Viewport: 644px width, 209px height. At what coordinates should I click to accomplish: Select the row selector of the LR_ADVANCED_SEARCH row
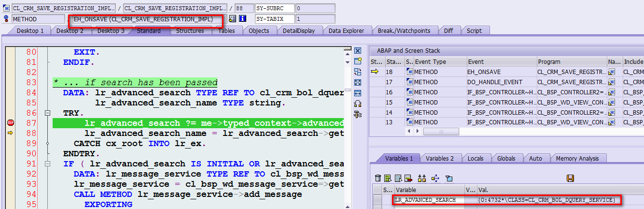[x=377, y=200]
